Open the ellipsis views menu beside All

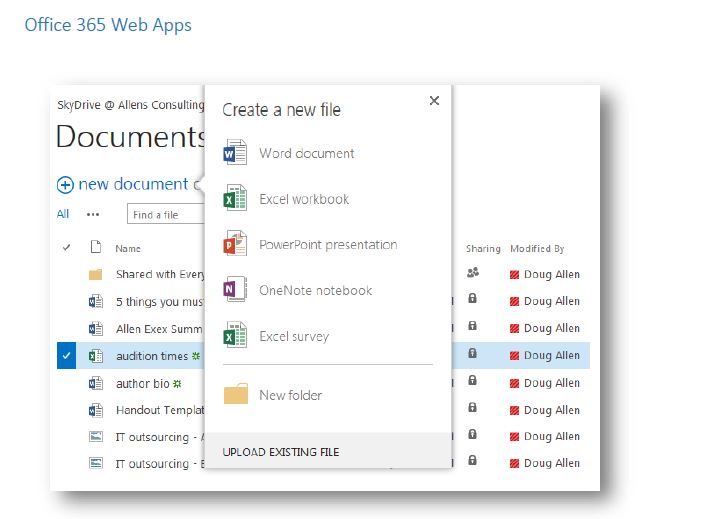[93, 214]
